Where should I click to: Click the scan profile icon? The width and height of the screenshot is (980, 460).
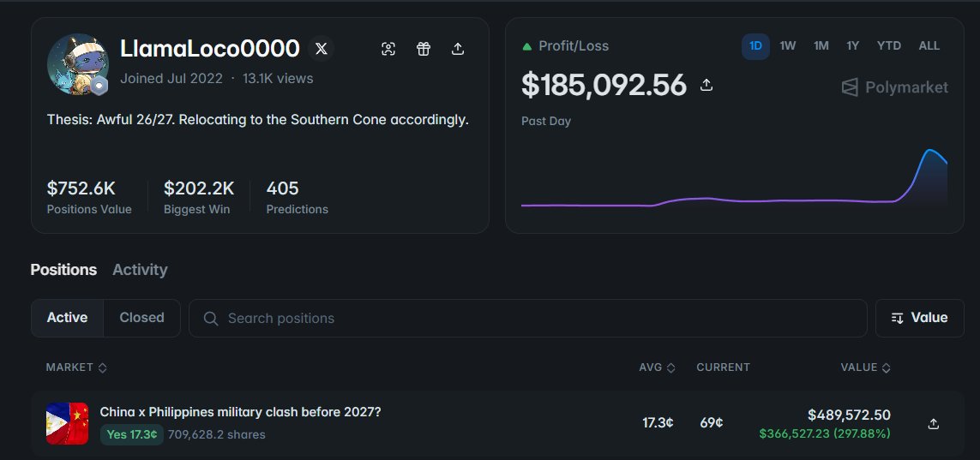point(388,49)
